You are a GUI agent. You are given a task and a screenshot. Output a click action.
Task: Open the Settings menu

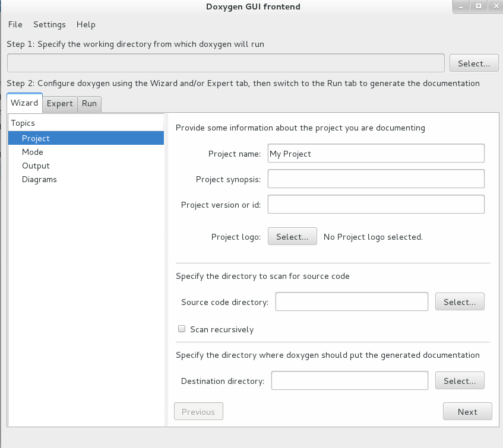[49, 25]
